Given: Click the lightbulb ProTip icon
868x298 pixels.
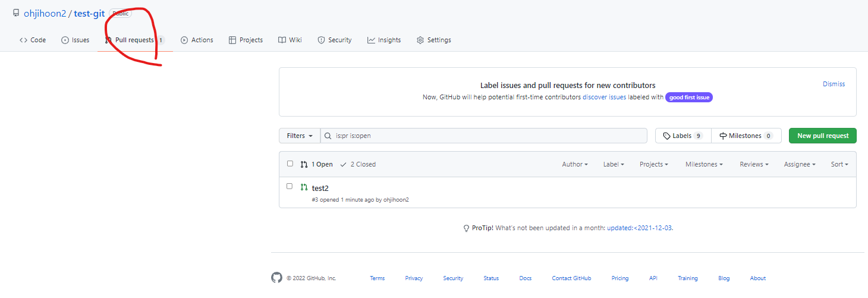Looking at the screenshot, I should pos(467,228).
